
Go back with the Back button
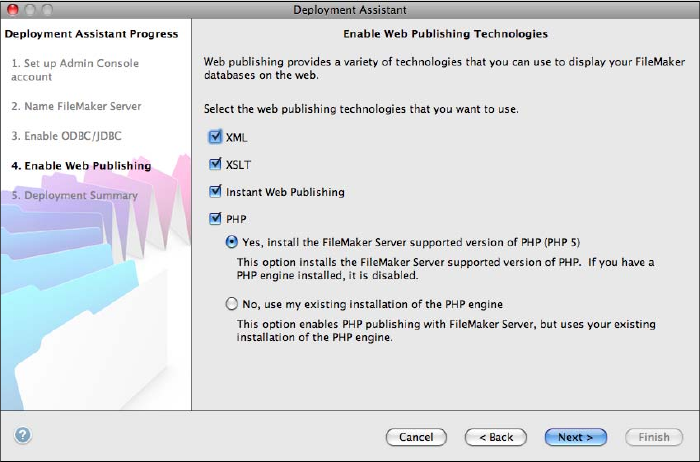pyautogui.click(x=496, y=437)
